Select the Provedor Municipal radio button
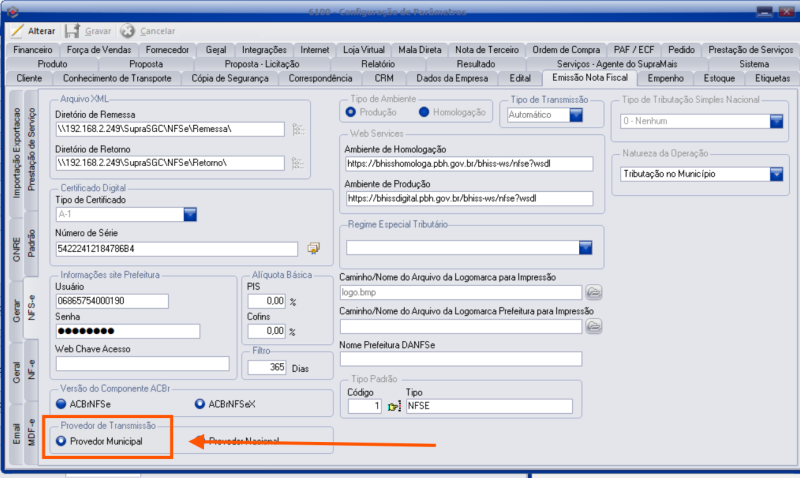Image resolution: width=800 pixels, height=478 pixels. (x=62, y=441)
